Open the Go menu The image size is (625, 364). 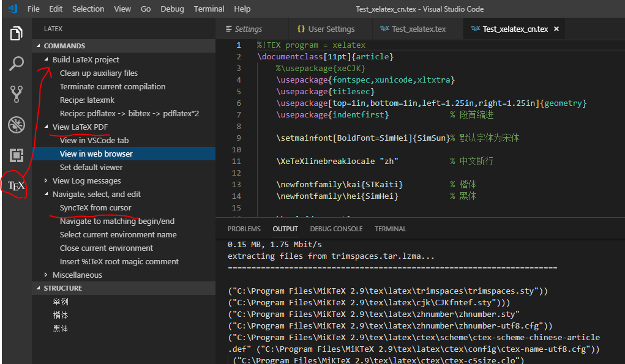coord(146,9)
